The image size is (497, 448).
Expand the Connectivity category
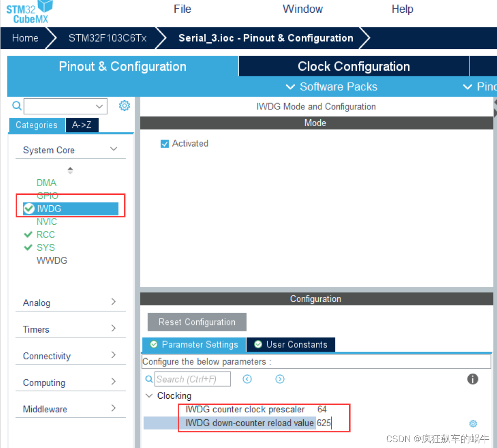[114, 355]
